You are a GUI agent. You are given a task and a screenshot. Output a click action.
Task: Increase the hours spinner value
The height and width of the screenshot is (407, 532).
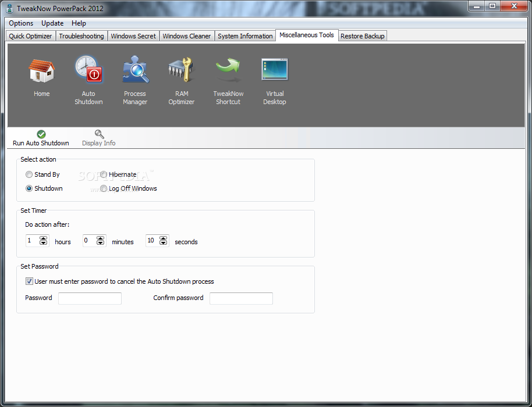(x=44, y=238)
